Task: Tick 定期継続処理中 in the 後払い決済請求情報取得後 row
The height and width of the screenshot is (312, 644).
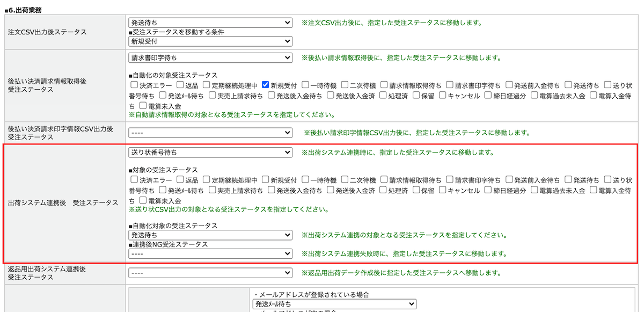Action: pyautogui.click(x=207, y=85)
